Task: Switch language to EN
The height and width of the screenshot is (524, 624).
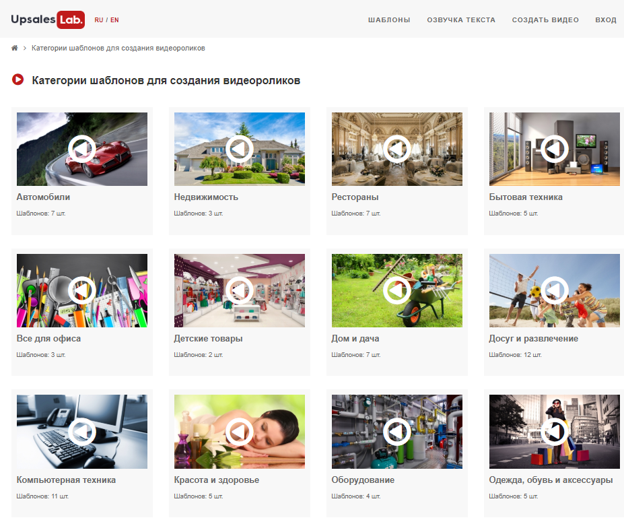Action: click(114, 20)
